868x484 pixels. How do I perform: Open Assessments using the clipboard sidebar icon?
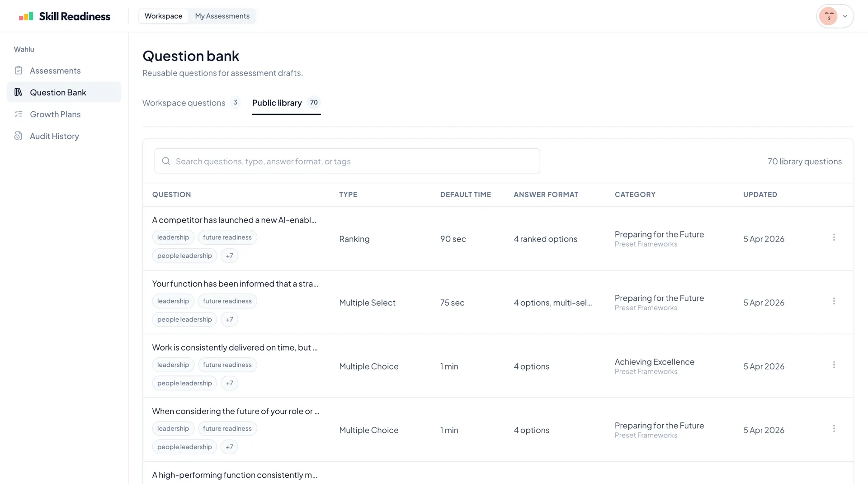pyautogui.click(x=18, y=71)
